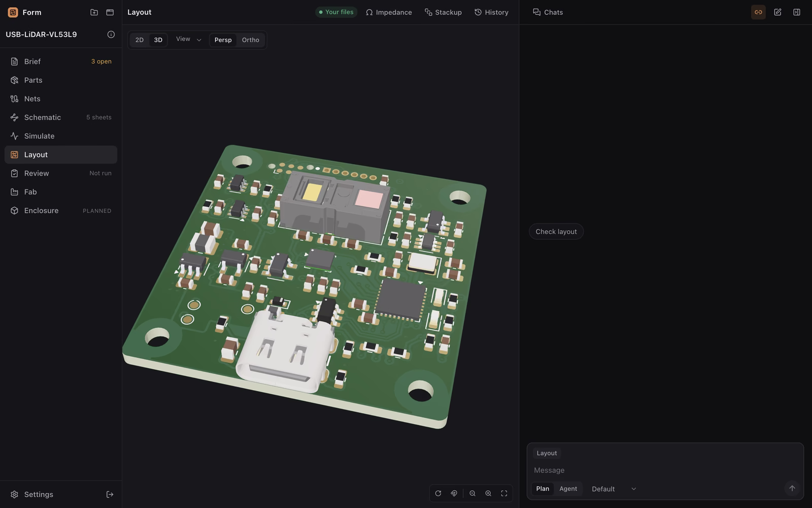Screen dimensions: 812x508
Task: Click the layers toggle icon in viewport toolbar
Action: pos(454,493)
